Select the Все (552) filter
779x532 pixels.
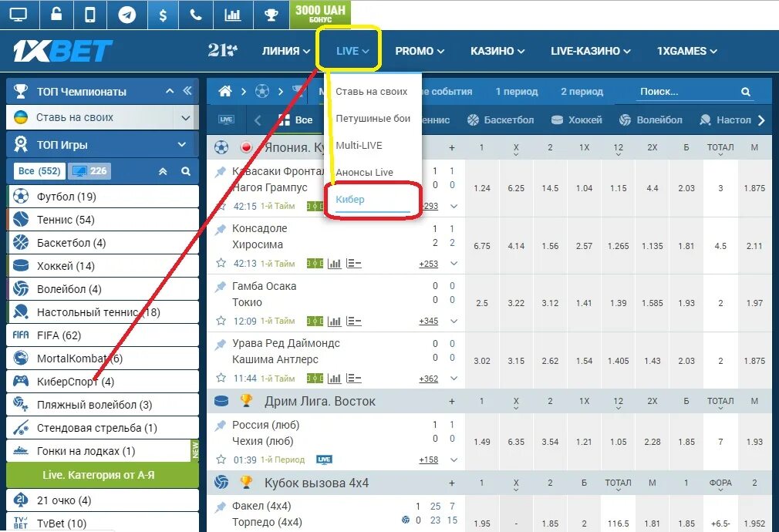pyautogui.click(x=39, y=171)
